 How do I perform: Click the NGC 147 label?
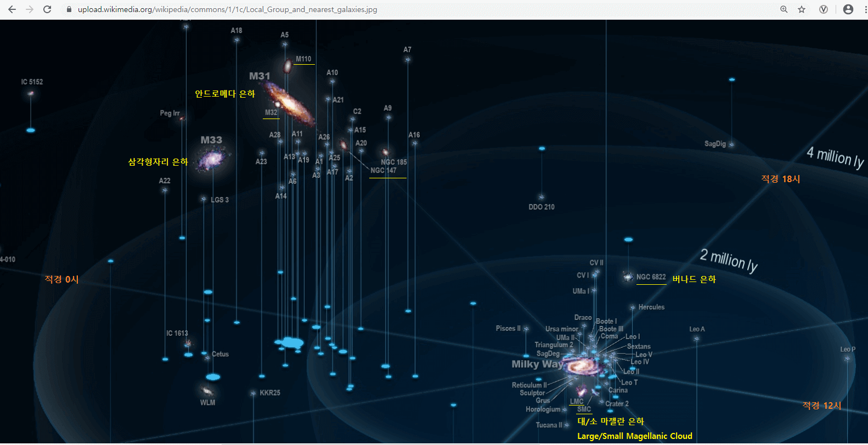click(384, 170)
